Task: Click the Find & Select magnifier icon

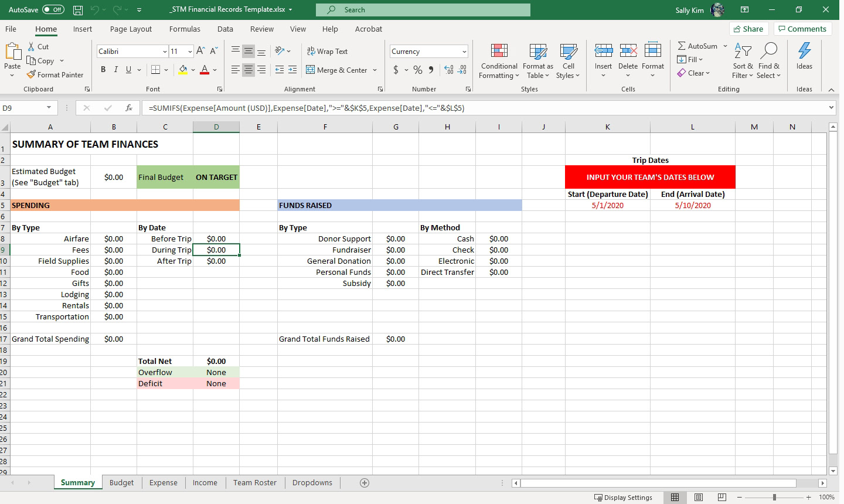Action: (x=768, y=51)
